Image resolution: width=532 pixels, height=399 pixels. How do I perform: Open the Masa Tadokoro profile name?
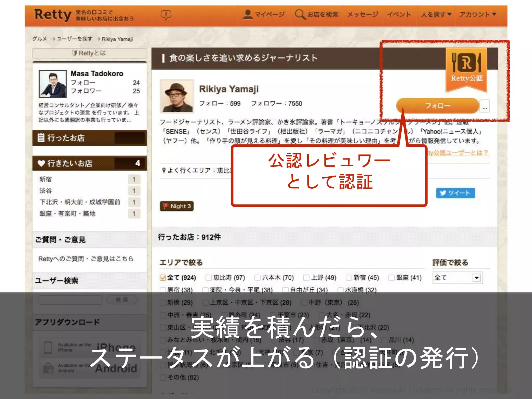pyautogui.click(x=97, y=74)
